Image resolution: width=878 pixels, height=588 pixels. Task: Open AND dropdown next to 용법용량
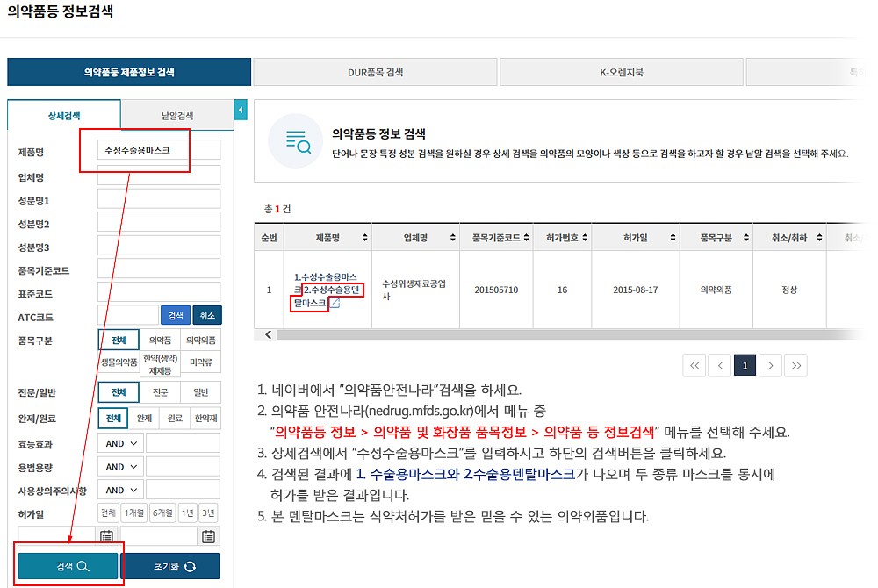tap(119, 466)
